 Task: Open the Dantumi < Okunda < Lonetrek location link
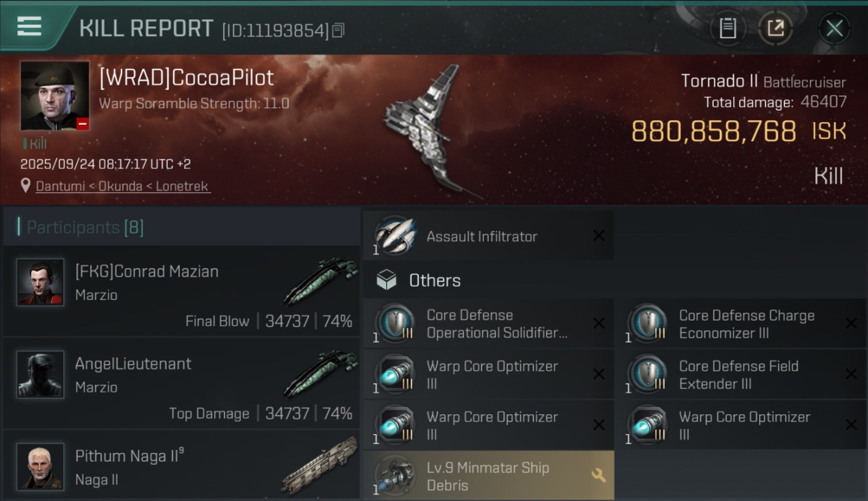point(123,186)
